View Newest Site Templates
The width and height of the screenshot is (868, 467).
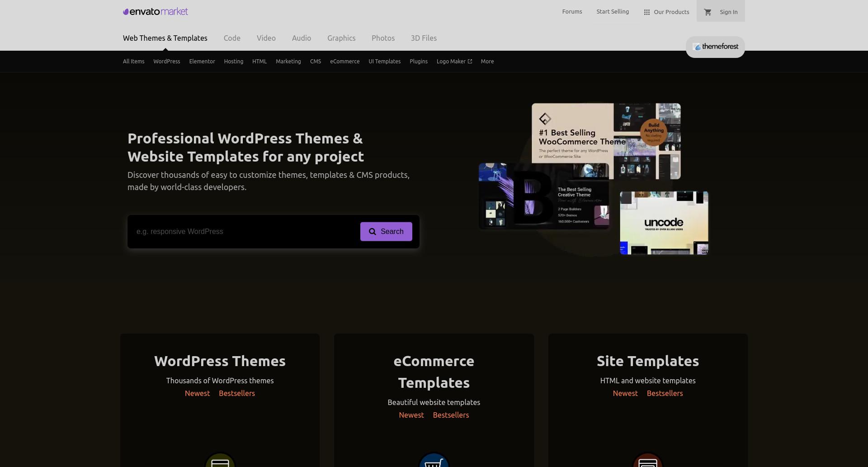click(x=625, y=393)
